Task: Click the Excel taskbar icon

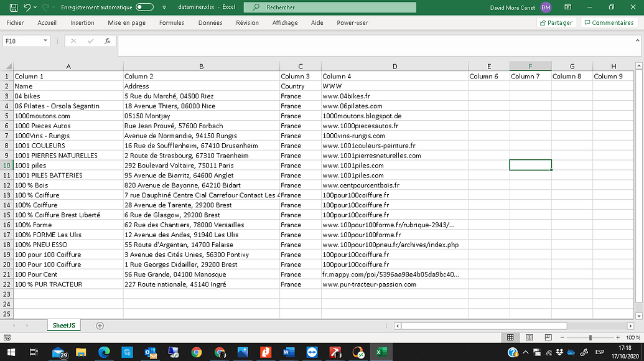Action: [x=381, y=352]
